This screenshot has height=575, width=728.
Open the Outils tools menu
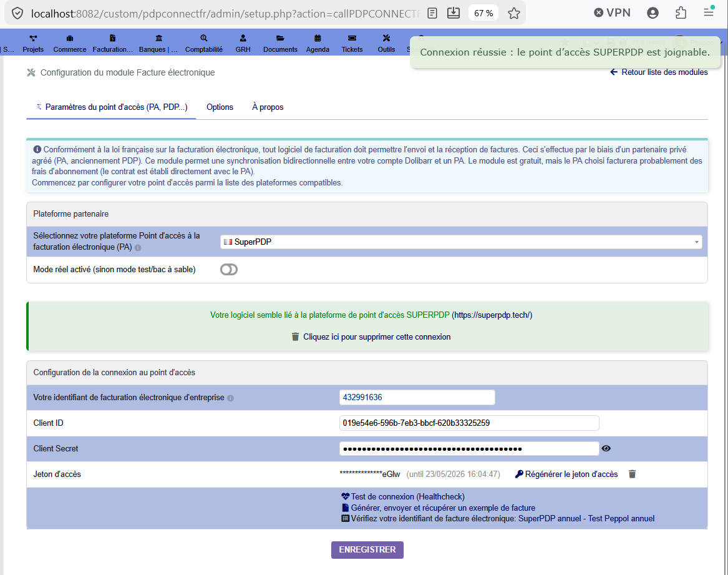386,39
